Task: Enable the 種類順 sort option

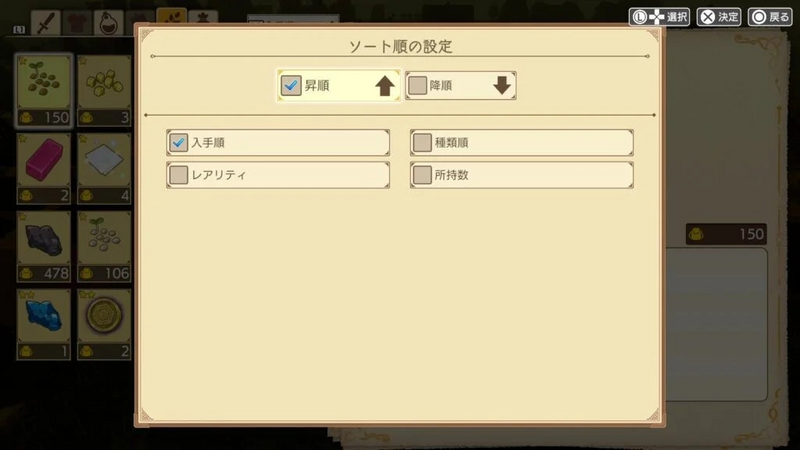Action: (521, 142)
